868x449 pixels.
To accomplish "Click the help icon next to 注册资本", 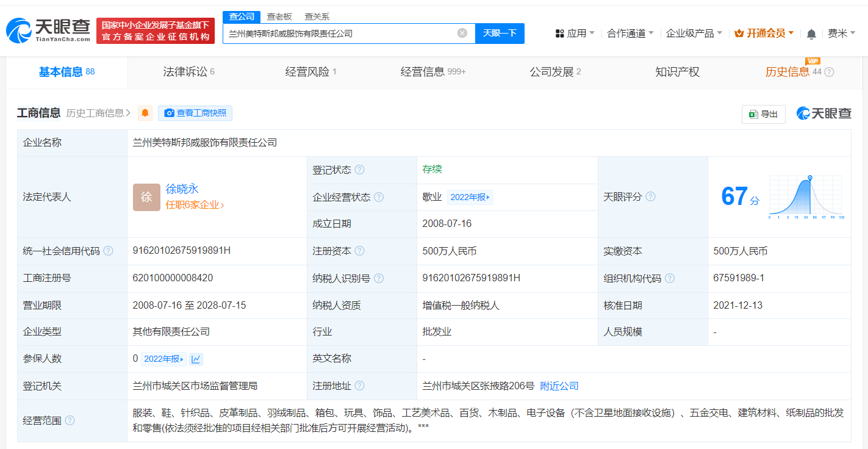I will 360,251.
